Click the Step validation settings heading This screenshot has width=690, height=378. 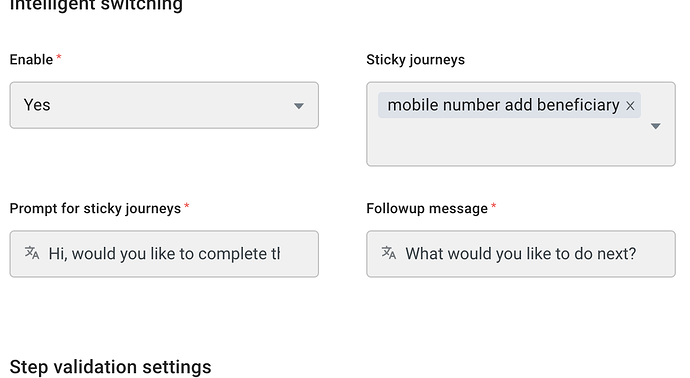tap(110, 367)
